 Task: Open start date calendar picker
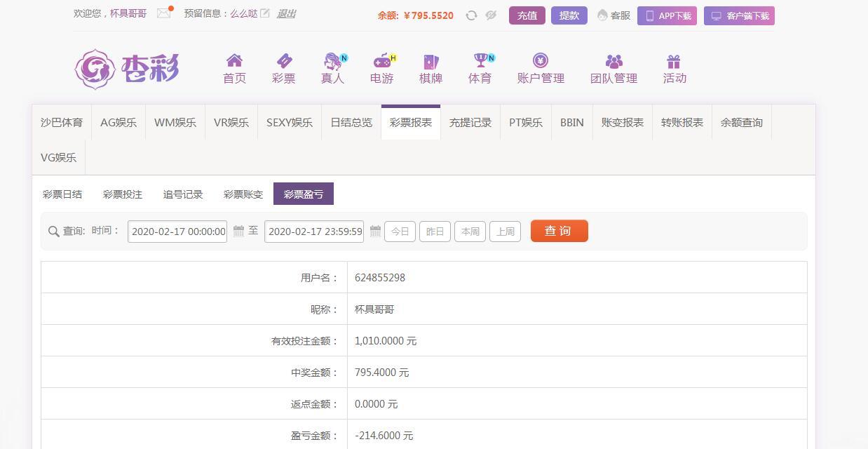tap(238, 231)
